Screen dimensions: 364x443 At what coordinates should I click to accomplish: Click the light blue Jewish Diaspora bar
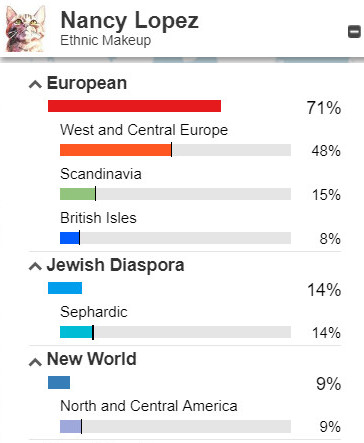pos(65,288)
